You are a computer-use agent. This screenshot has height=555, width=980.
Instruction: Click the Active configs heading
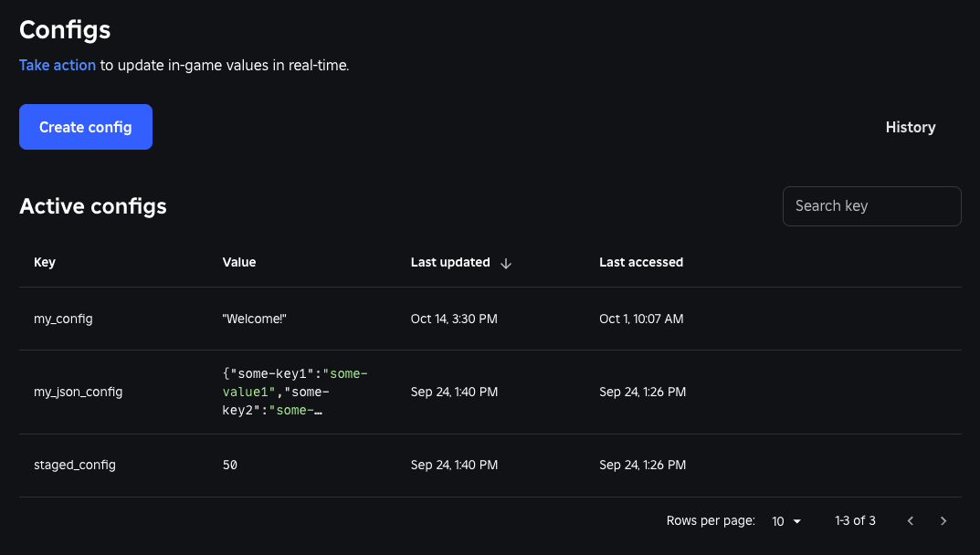(93, 206)
